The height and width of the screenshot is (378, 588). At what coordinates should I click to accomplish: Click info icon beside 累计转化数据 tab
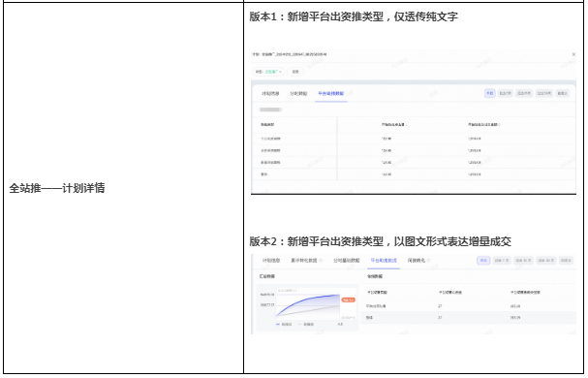pos(321,260)
